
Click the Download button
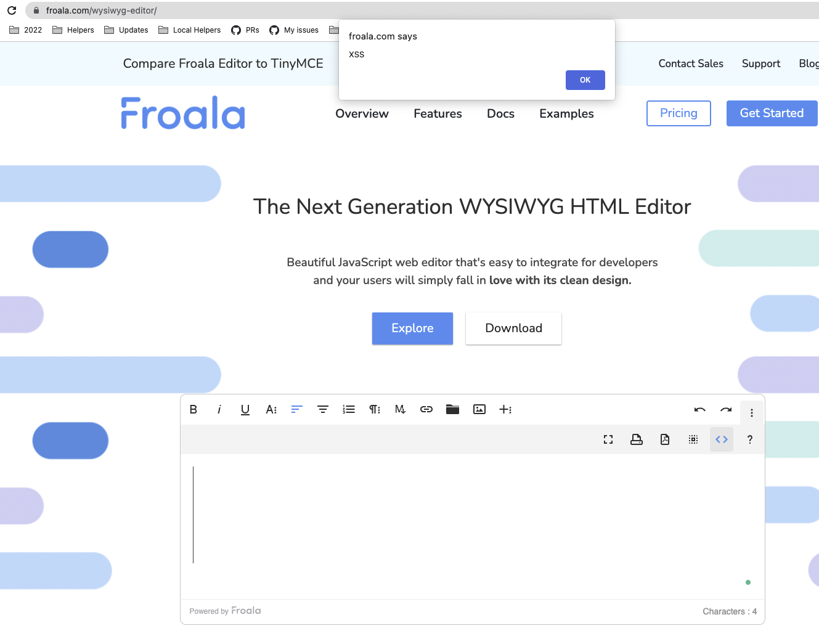click(514, 328)
